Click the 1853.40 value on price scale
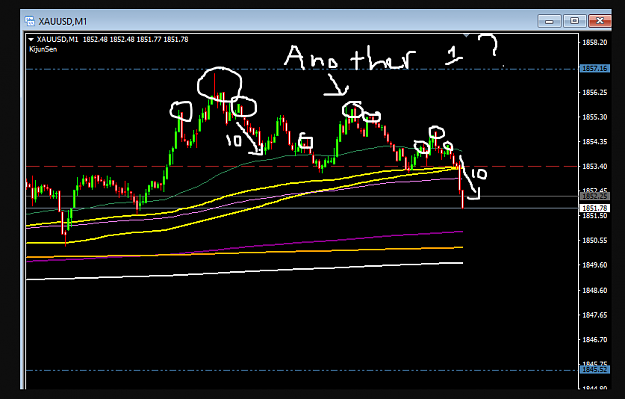The height and width of the screenshot is (399, 625). tap(595, 167)
